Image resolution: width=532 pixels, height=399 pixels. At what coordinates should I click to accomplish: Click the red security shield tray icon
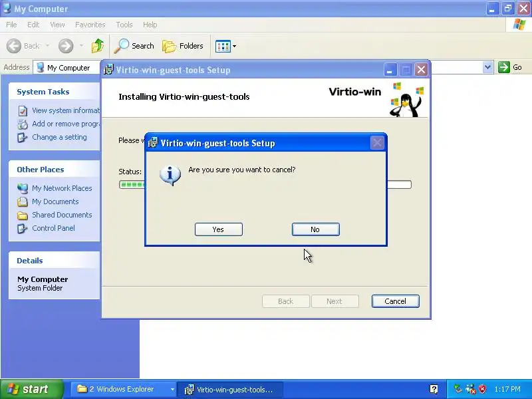482,389
